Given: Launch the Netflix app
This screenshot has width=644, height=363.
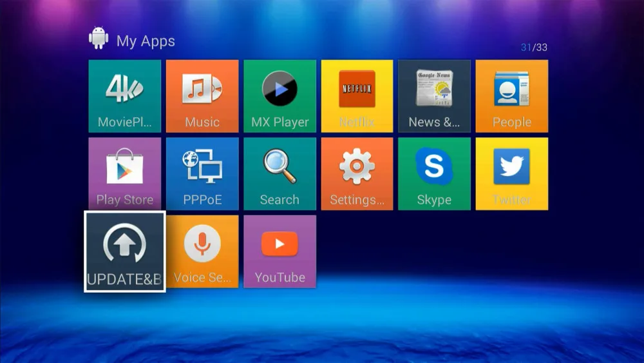Looking at the screenshot, I should (x=357, y=96).
